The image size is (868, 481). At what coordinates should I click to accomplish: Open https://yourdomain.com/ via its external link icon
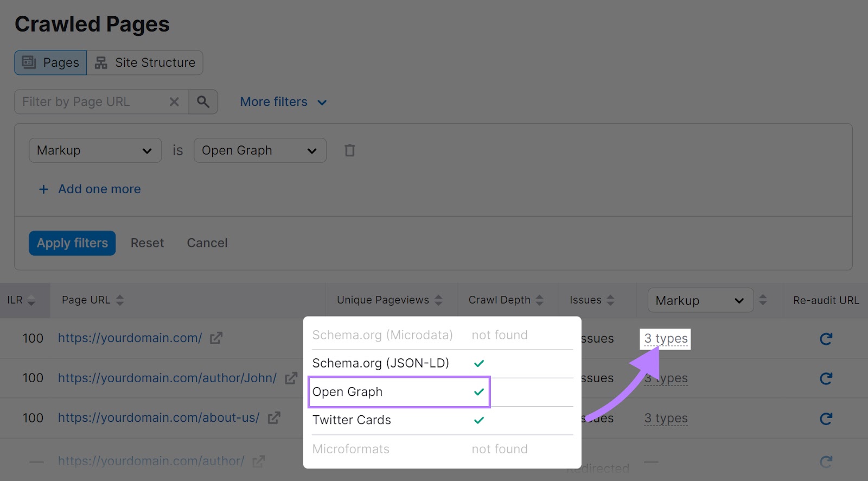tap(216, 338)
